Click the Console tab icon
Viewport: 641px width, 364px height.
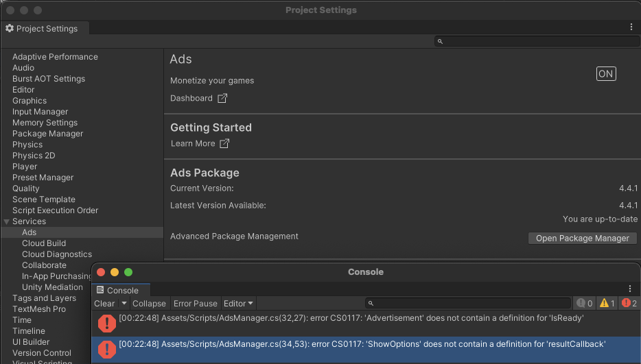(x=100, y=290)
